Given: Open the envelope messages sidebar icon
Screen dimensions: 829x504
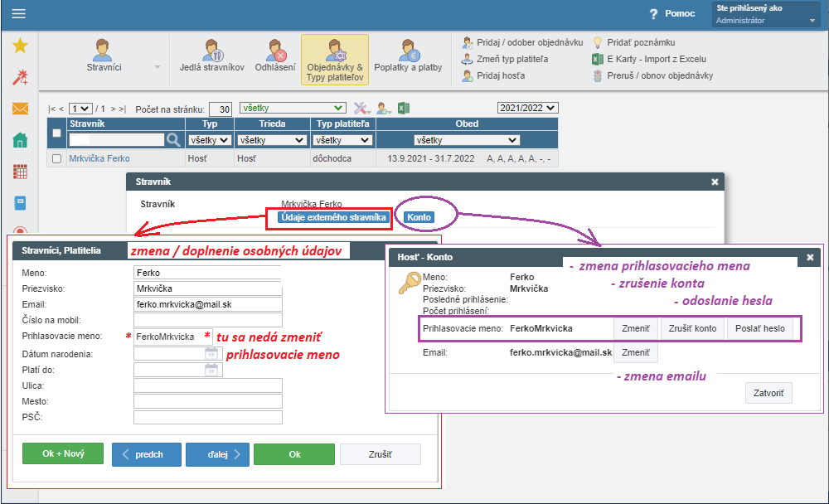Looking at the screenshot, I should (x=20, y=109).
